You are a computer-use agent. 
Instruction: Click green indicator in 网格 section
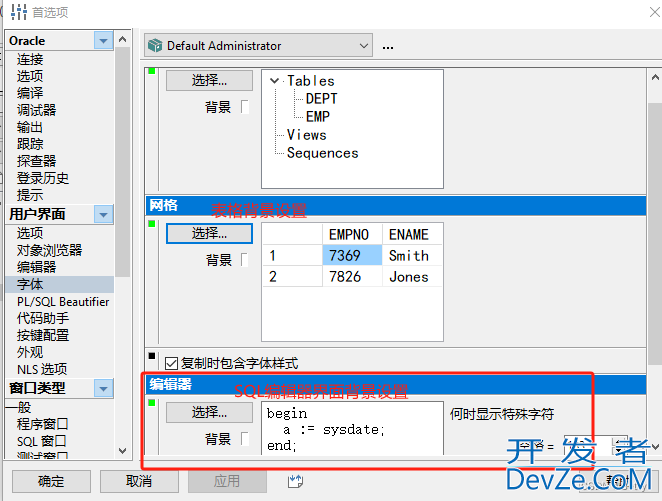point(152,224)
